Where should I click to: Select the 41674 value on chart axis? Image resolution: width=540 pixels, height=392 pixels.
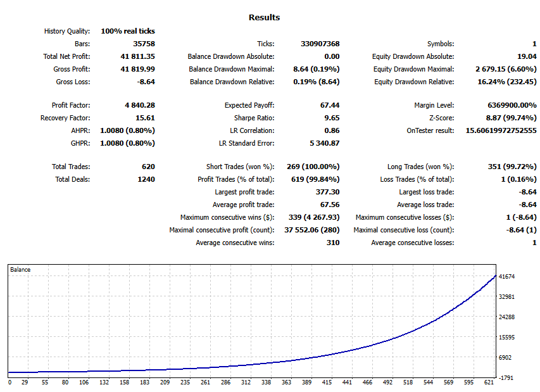coord(506,277)
